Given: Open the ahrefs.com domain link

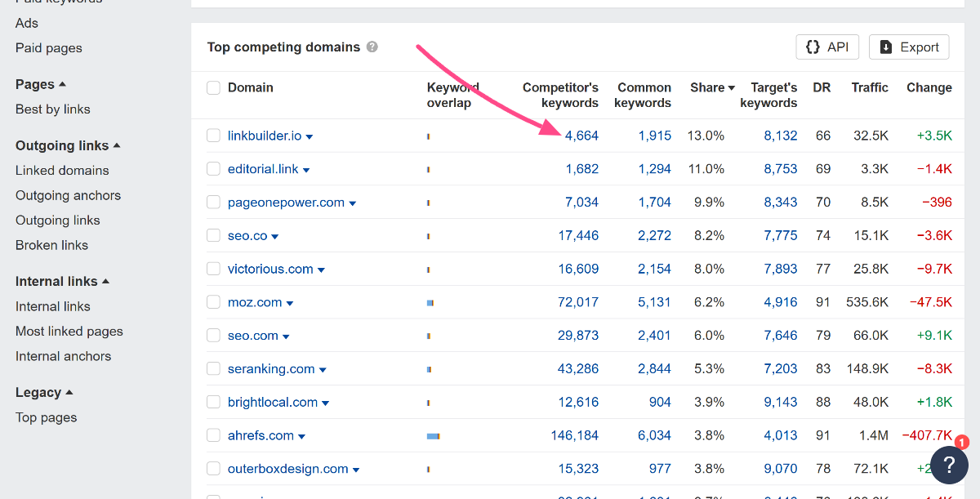Looking at the screenshot, I should click(x=261, y=435).
